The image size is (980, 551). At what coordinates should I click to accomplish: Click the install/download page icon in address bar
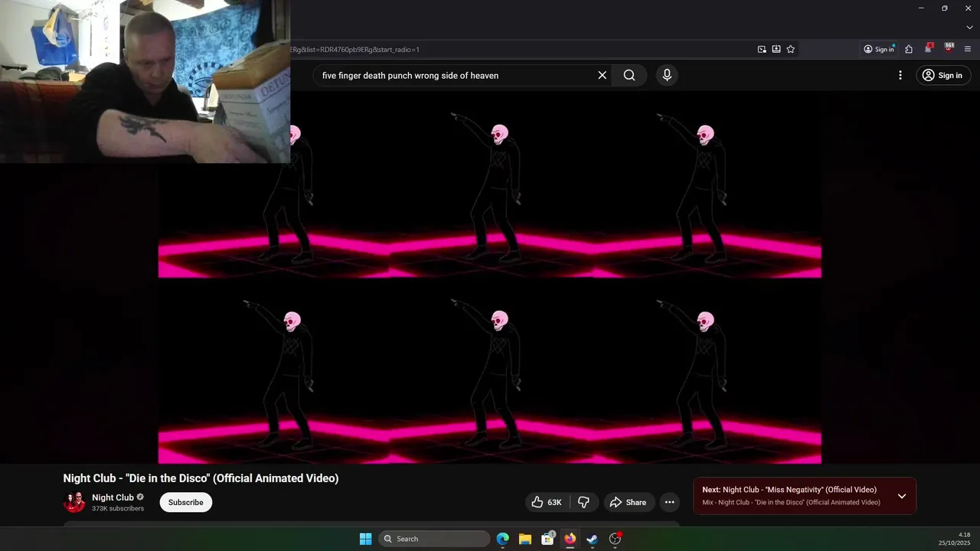[776, 49]
